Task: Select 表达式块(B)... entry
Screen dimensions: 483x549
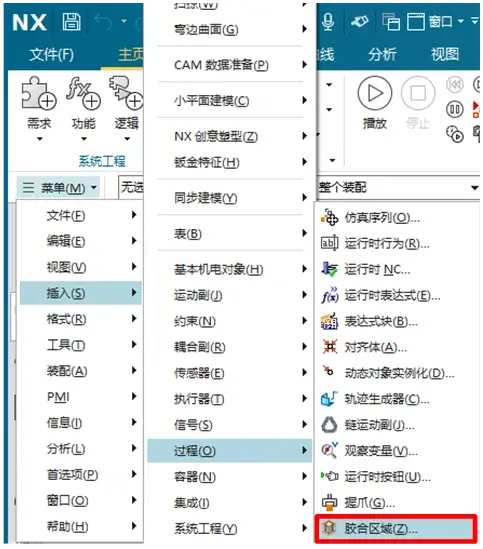Action: click(x=396, y=321)
